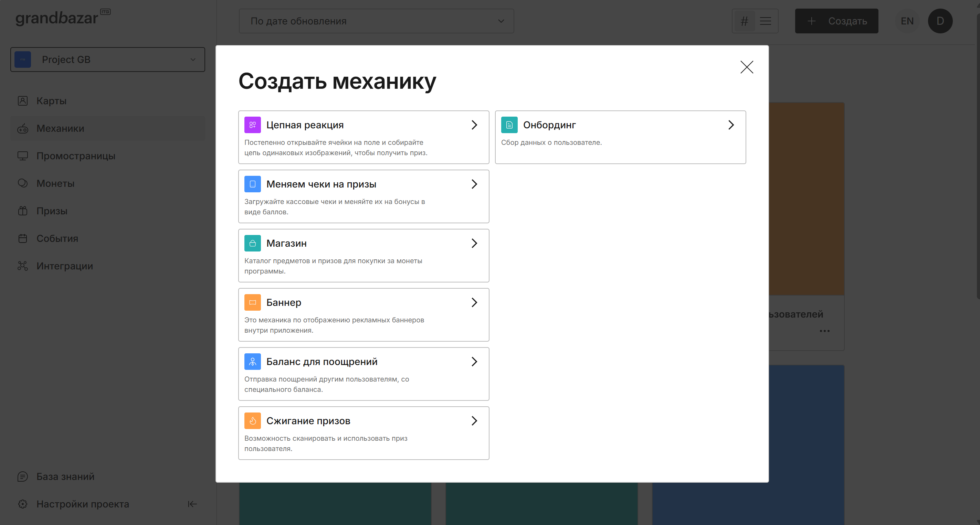Switch to grid view hash icon
This screenshot has width=980, height=525.
pos(744,21)
